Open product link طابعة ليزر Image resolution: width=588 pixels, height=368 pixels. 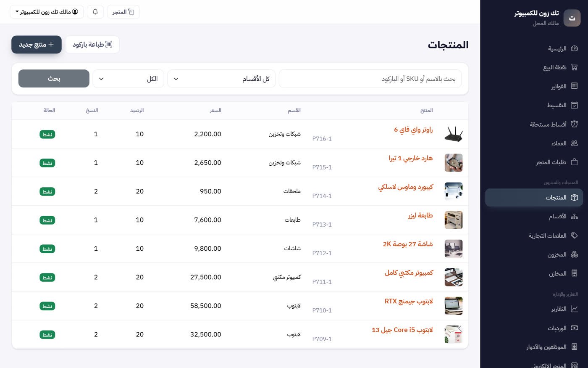[x=420, y=215]
